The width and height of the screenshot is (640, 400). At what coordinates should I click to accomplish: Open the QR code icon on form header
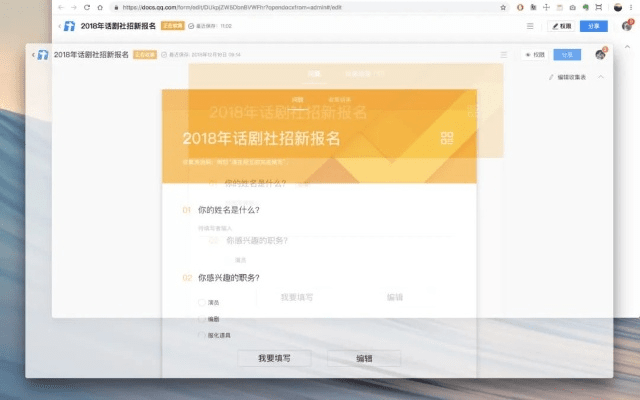(447, 138)
